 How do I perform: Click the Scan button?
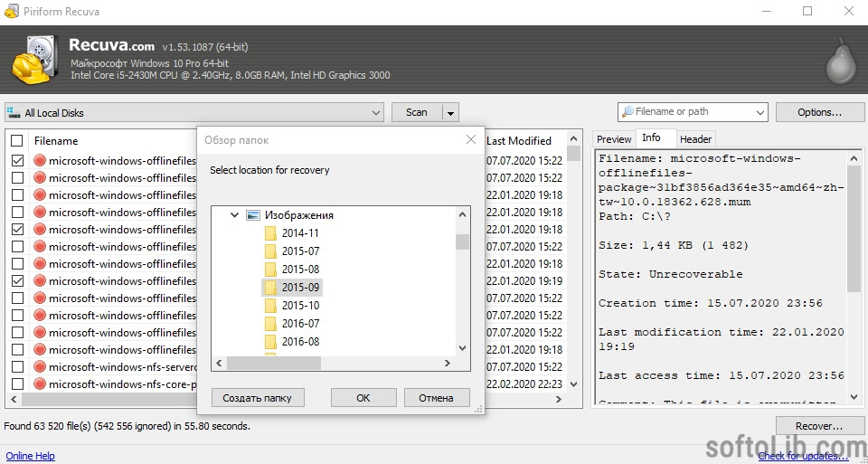point(416,112)
